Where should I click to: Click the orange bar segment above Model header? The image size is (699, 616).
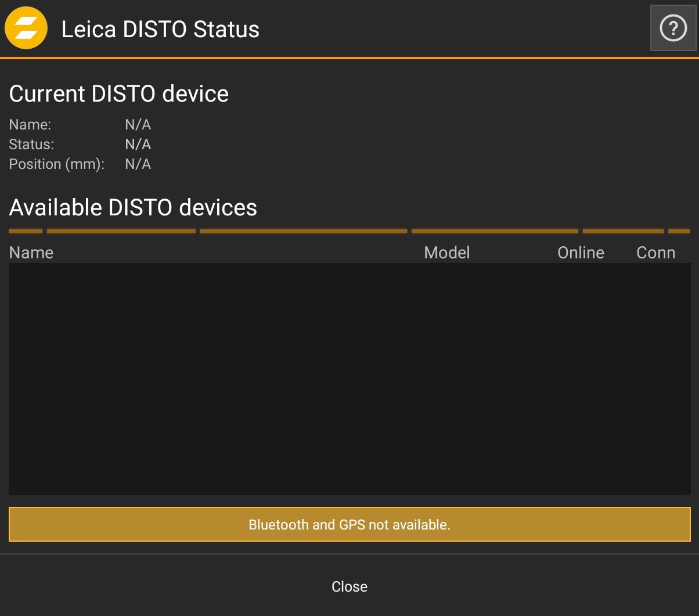click(495, 231)
